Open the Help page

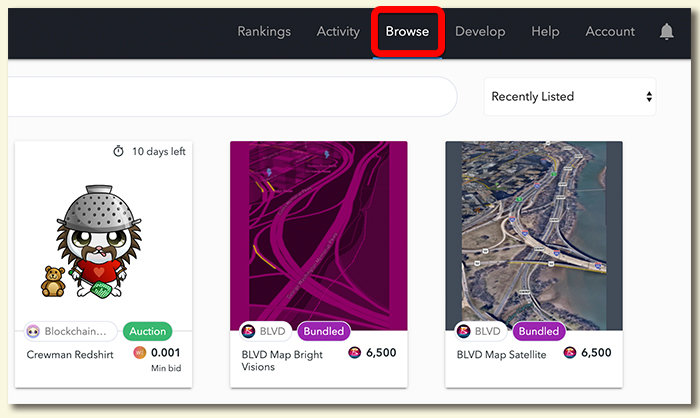pos(545,31)
